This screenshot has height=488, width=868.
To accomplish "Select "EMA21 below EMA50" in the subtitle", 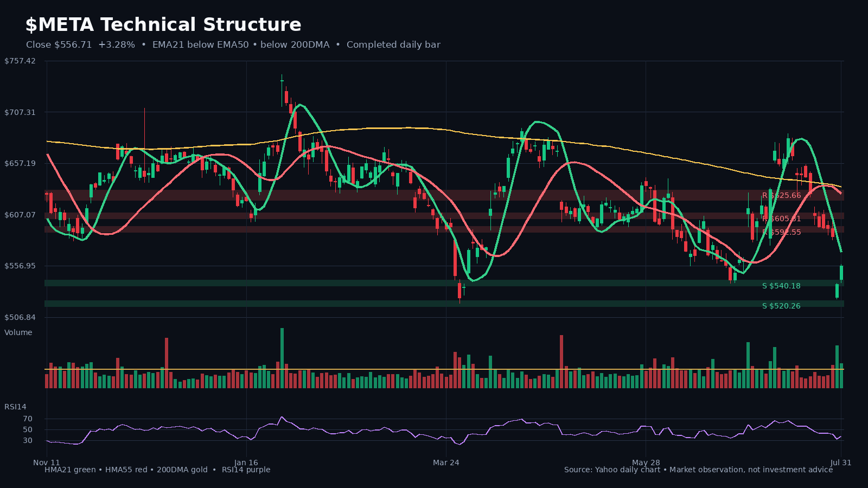I will tap(199, 45).
